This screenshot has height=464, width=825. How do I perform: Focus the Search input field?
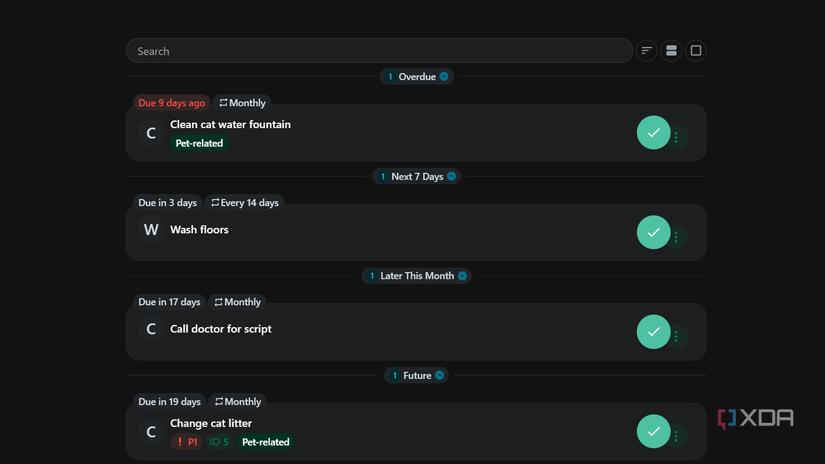click(x=379, y=51)
